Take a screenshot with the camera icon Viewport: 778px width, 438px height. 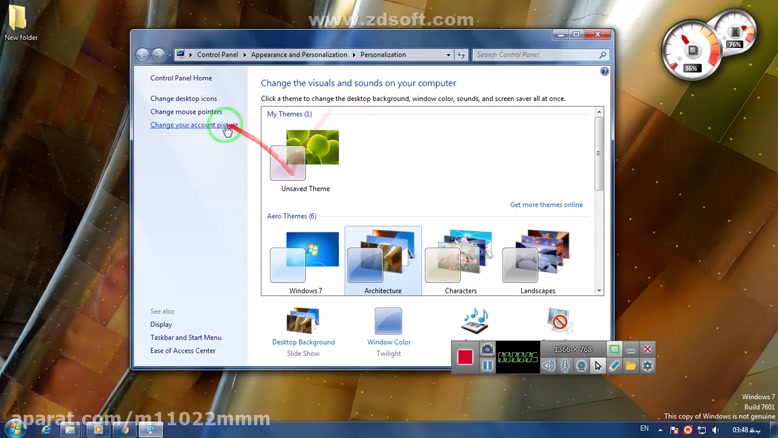tap(487, 349)
